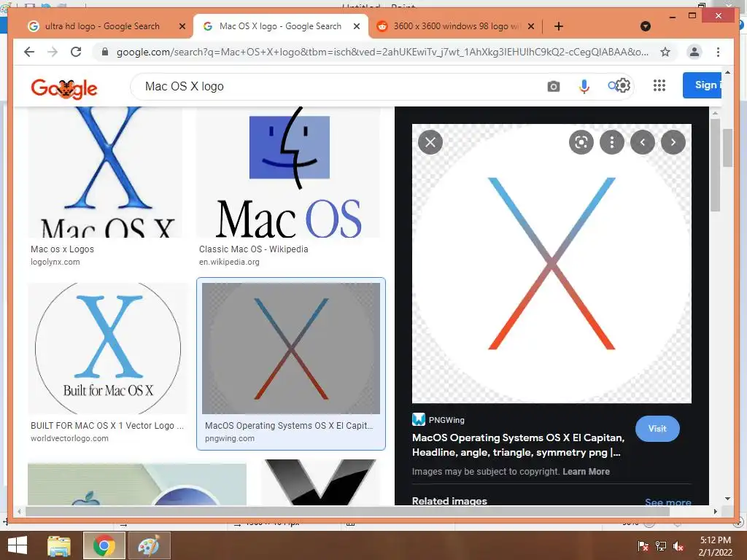
Task: Click the 'en.wikipedia.org' source text
Action: coord(229,262)
